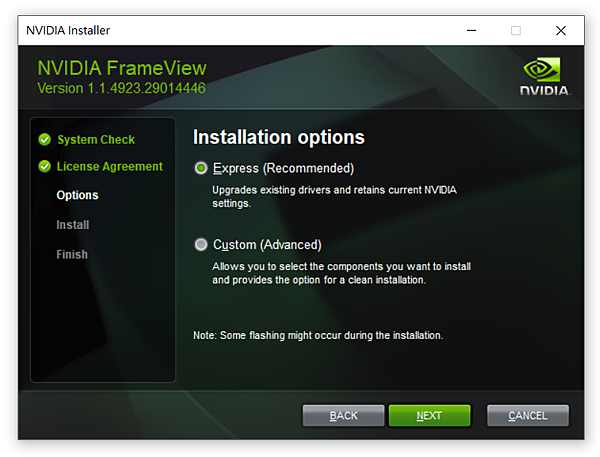
Task: Select the Express (Recommended) radio button
Action: 201,168
